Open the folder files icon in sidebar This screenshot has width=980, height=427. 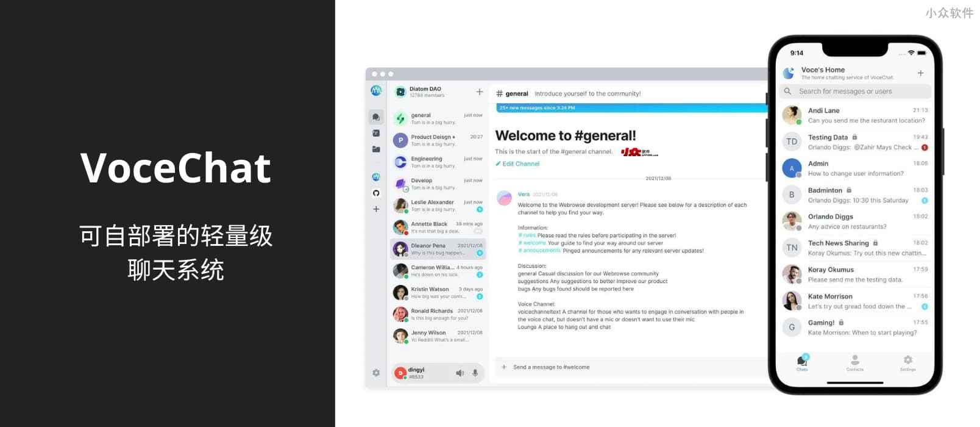pos(376,149)
